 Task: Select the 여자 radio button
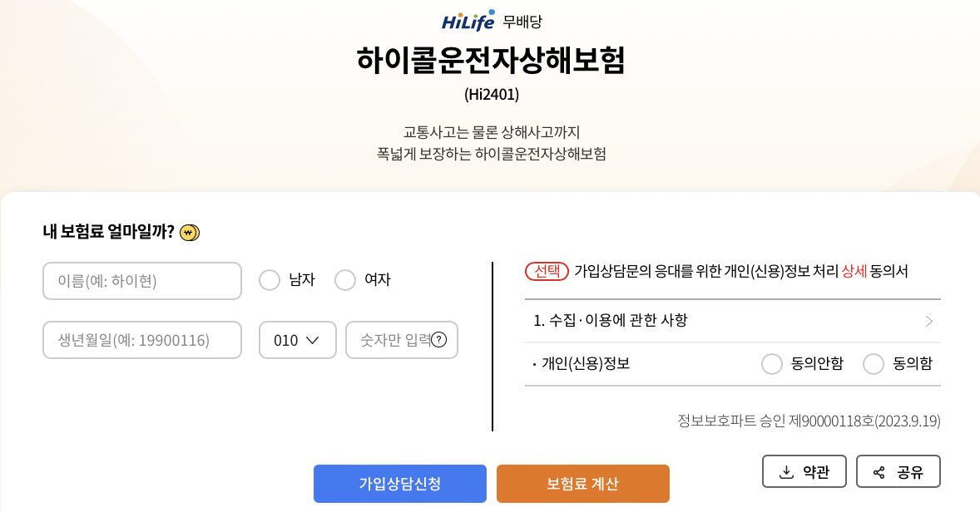(x=345, y=280)
